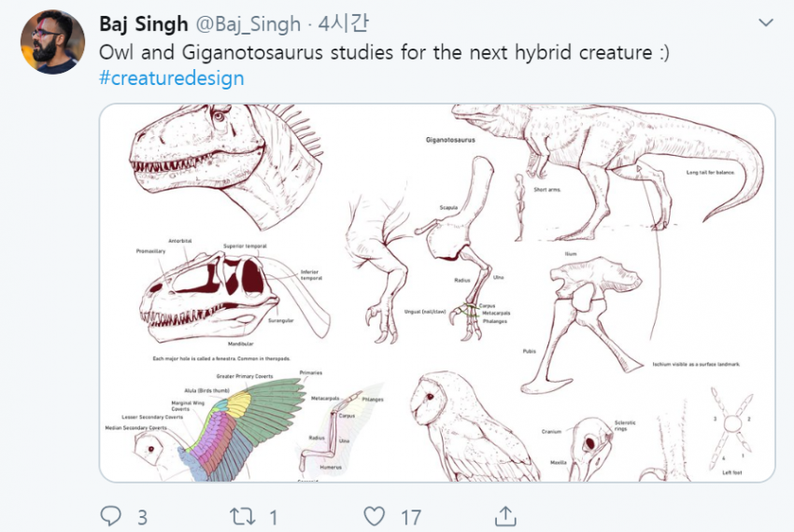Click the retweet count number 1
Screen dimensions: 794x532
pyautogui.click(x=273, y=516)
